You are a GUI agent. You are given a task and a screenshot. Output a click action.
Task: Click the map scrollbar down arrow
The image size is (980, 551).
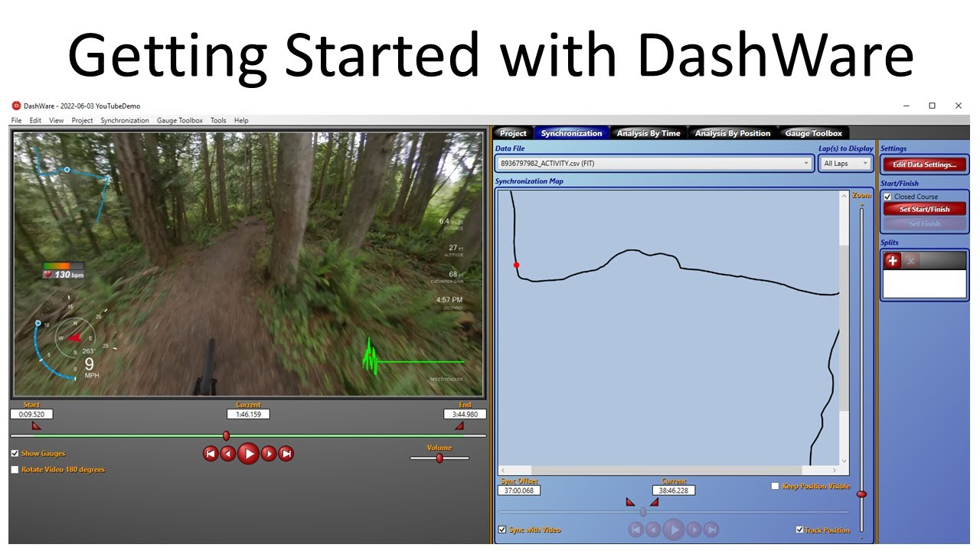coord(844,461)
